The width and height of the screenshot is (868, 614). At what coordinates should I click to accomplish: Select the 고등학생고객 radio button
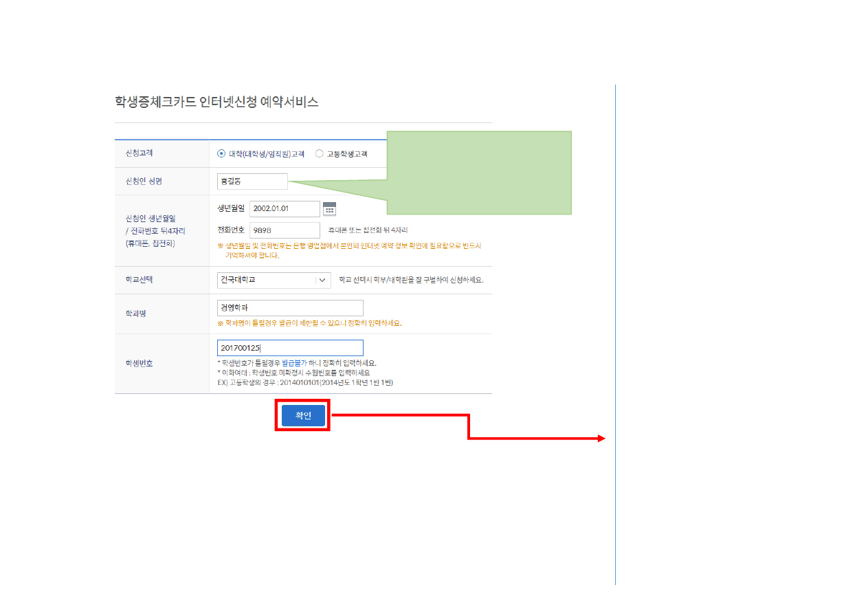tap(319, 154)
